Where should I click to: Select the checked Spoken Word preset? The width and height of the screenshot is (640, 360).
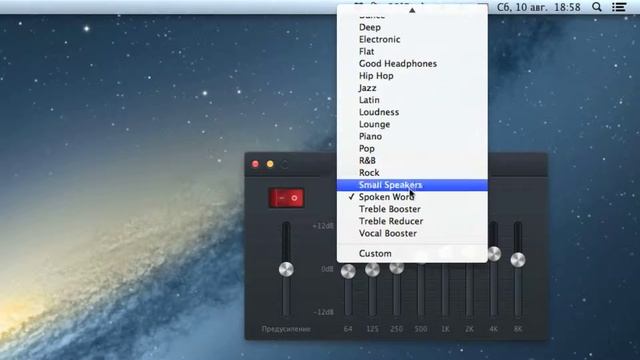click(412, 197)
